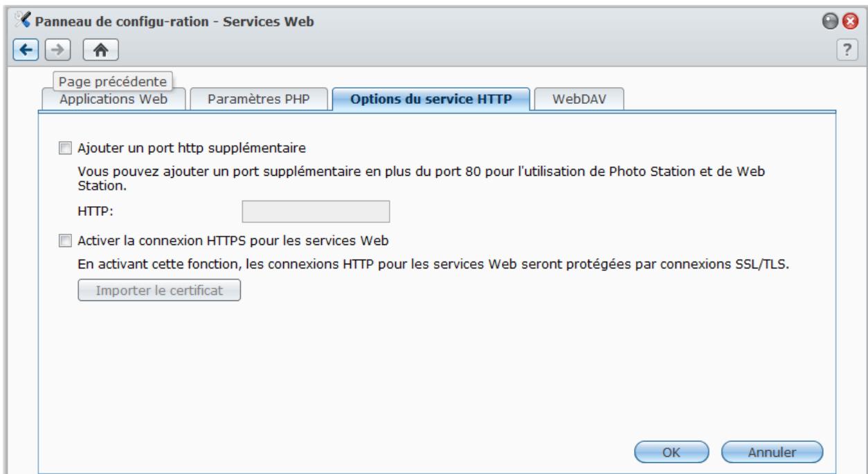The image size is (868, 474).
Task: Click the Importer le certificat button
Action: click(x=159, y=290)
